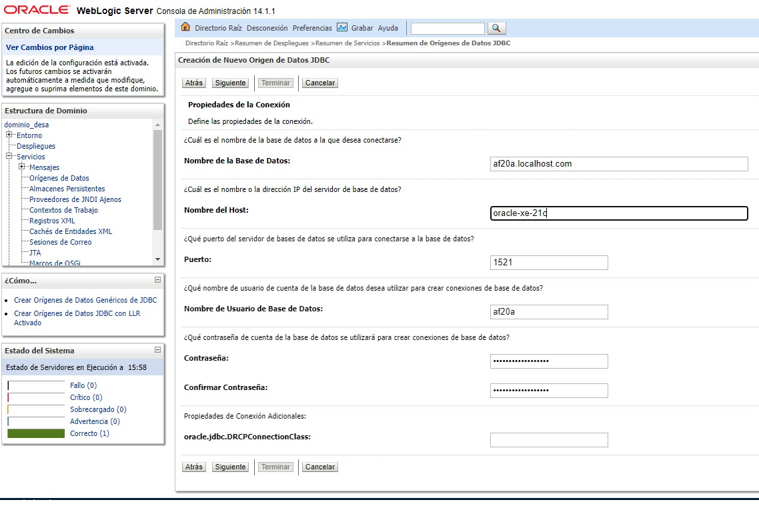Open Orígenes de Datos in domain tree
This screenshot has width=759, height=532.
59,178
